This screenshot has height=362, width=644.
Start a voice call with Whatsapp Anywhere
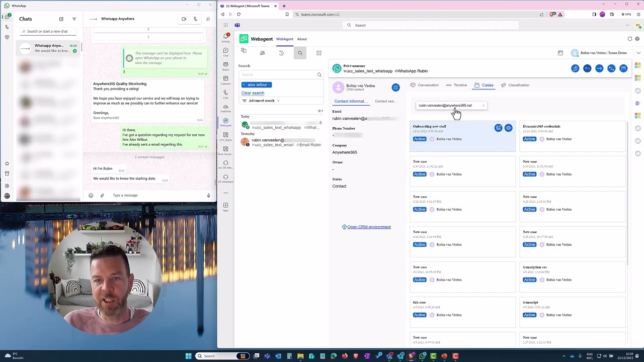tap(196, 19)
